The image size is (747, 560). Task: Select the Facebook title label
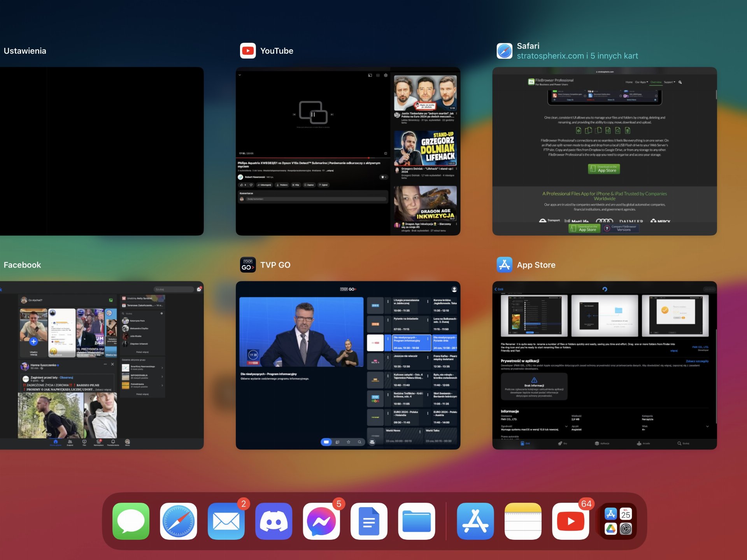click(x=22, y=265)
